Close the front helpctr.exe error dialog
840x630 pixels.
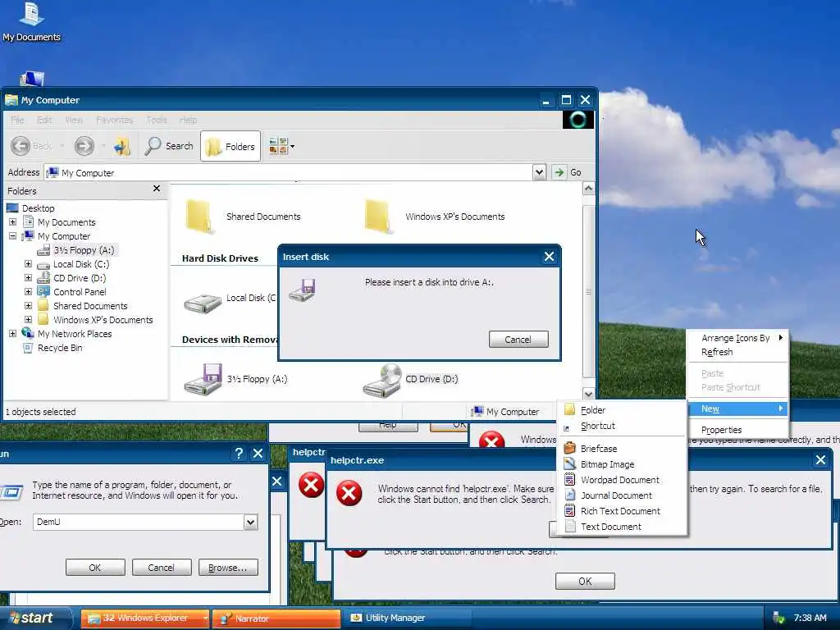click(x=820, y=459)
